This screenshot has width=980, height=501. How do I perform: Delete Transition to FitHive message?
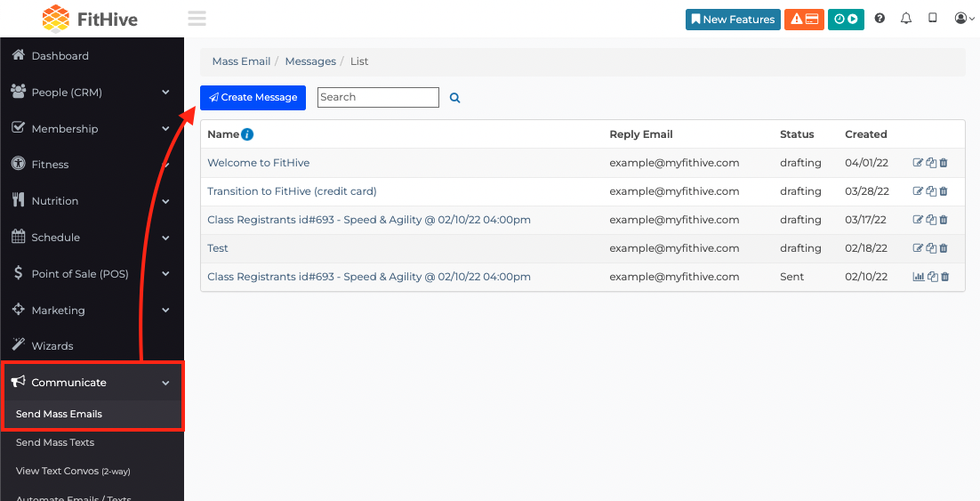pos(944,191)
